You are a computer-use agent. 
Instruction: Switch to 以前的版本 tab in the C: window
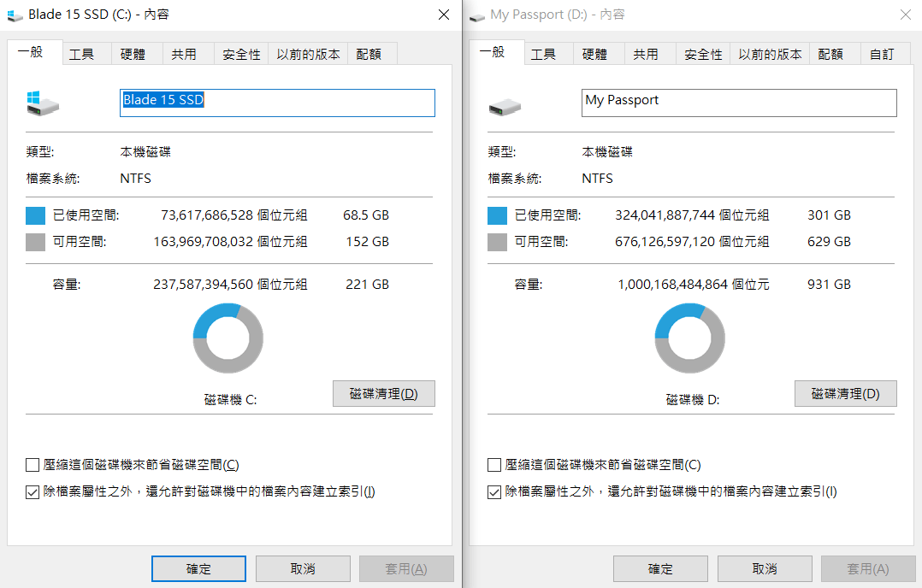coord(308,54)
